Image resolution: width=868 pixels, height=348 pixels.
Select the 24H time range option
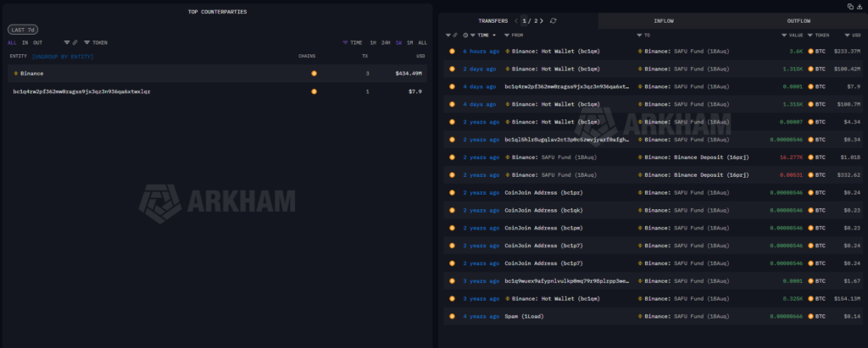(x=386, y=42)
